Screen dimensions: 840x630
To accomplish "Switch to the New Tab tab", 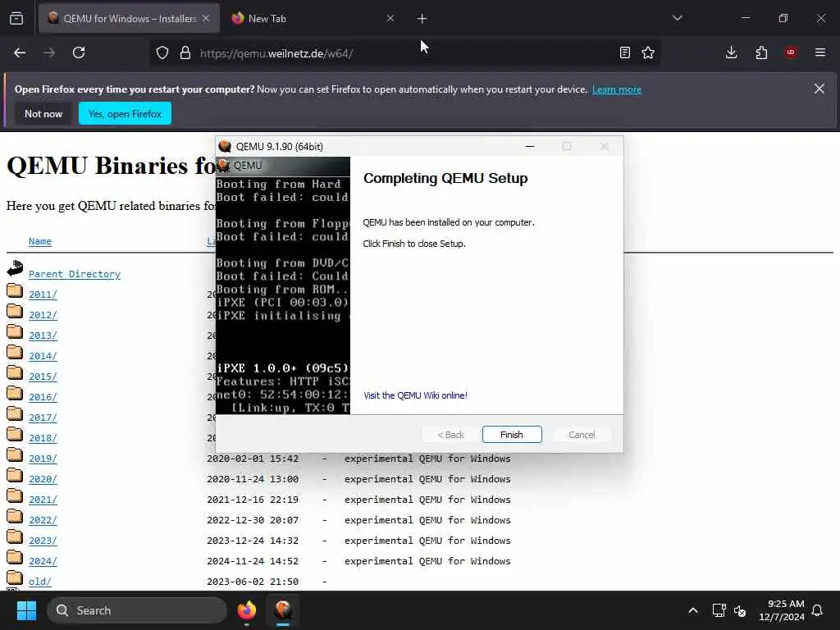I will [313, 18].
